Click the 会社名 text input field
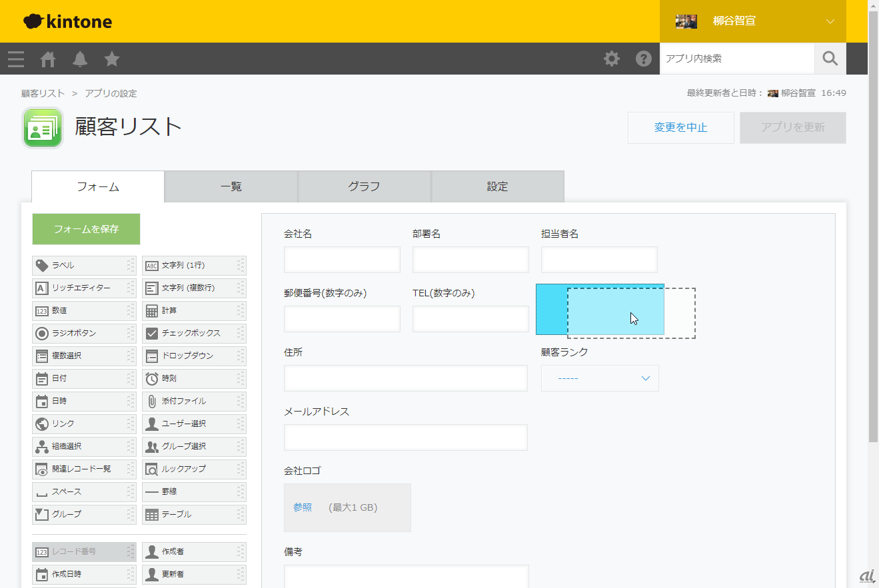 click(342, 260)
